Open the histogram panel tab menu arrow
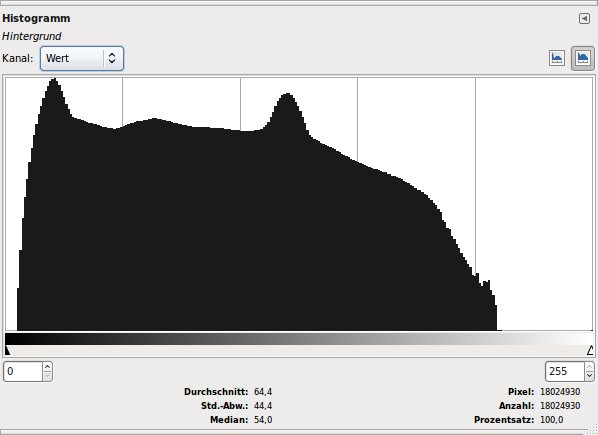Screen dimensions: 598x435 [584, 18]
